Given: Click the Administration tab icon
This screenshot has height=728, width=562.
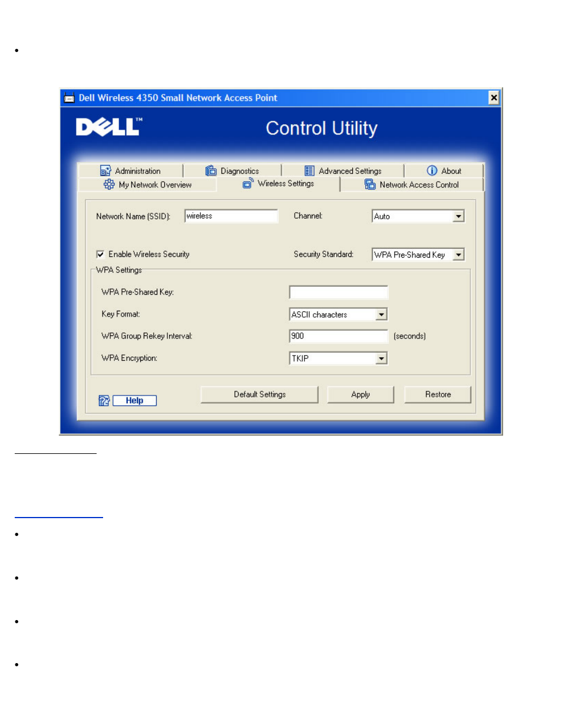Looking at the screenshot, I should click(105, 170).
